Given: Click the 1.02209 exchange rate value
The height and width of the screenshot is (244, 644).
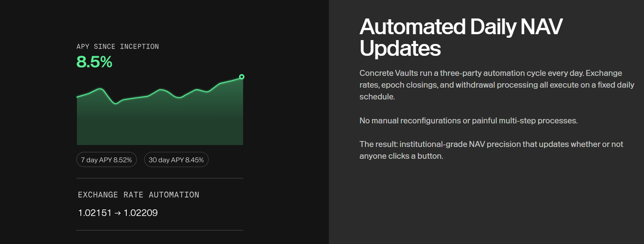Looking at the screenshot, I should [140, 213].
